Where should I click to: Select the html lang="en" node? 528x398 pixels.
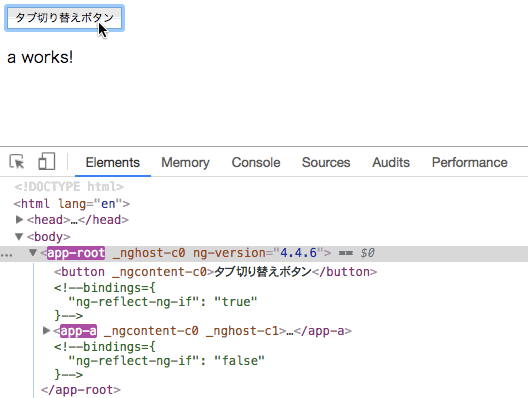(x=72, y=204)
